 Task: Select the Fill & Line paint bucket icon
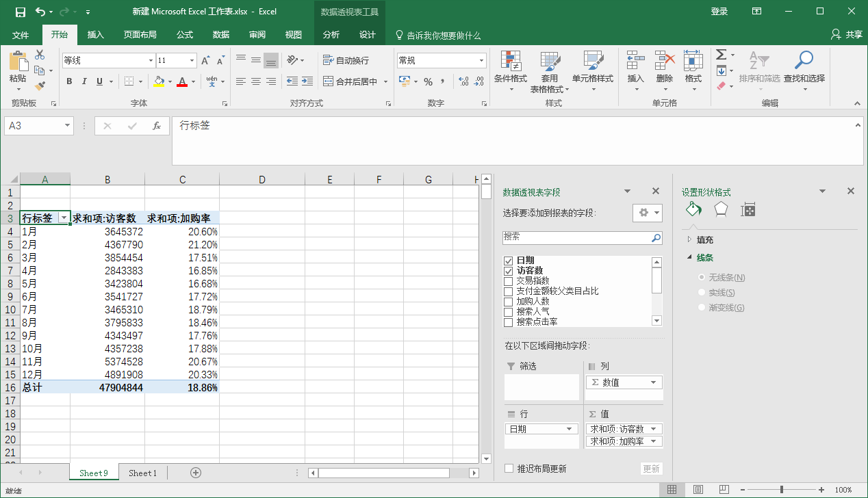693,209
